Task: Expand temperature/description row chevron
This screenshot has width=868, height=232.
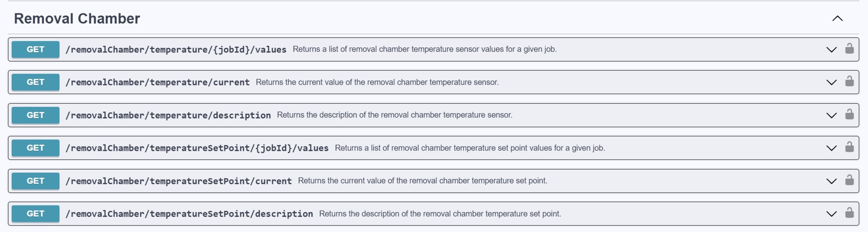Action: 831,115
